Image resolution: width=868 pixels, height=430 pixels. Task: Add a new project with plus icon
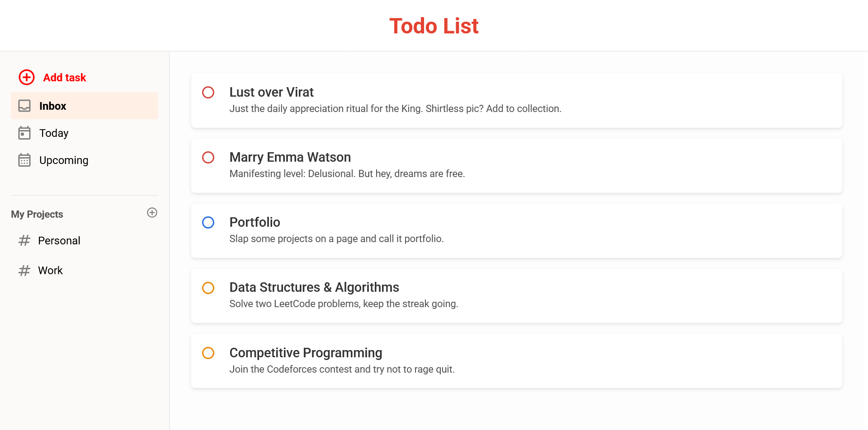pyautogui.click(x=152, y=213)
